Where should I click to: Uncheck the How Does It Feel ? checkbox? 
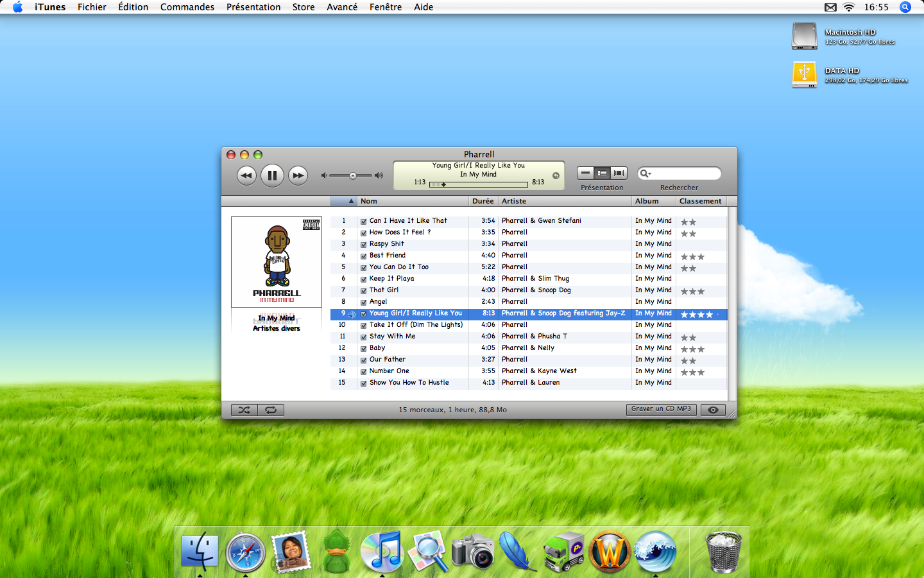pos(363,232)
